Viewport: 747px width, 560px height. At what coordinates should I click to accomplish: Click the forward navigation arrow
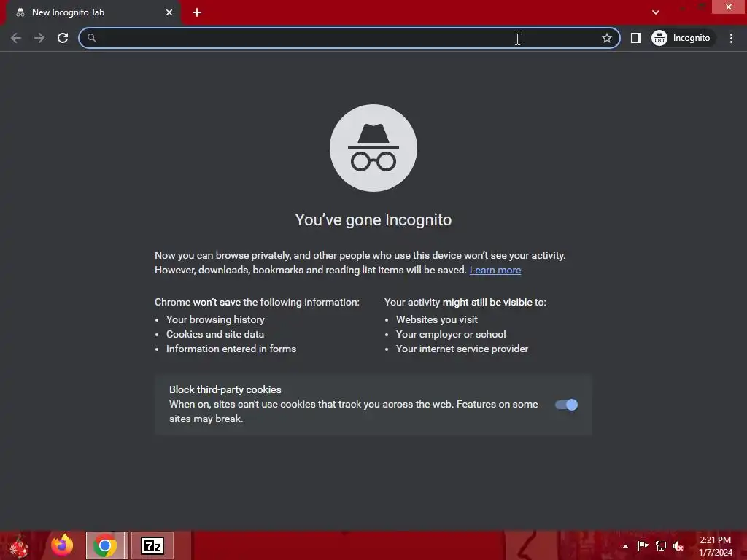(39, 38)
